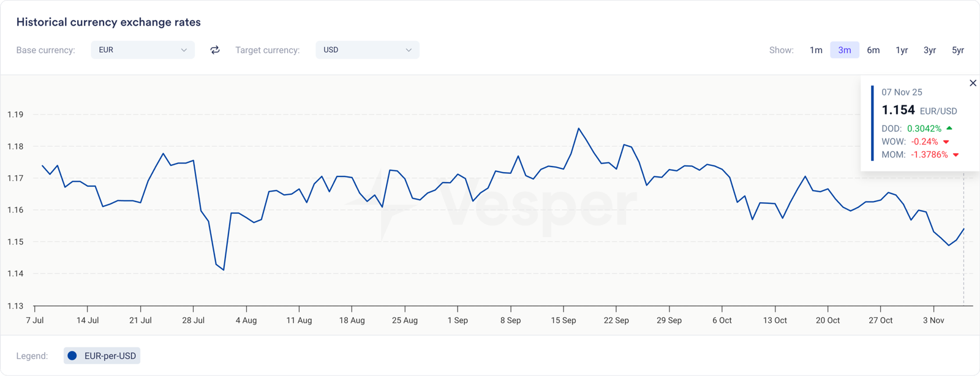980x376 pixels.
Task: Click the 3 Nov x-axis label
Action: coord(933,320)
